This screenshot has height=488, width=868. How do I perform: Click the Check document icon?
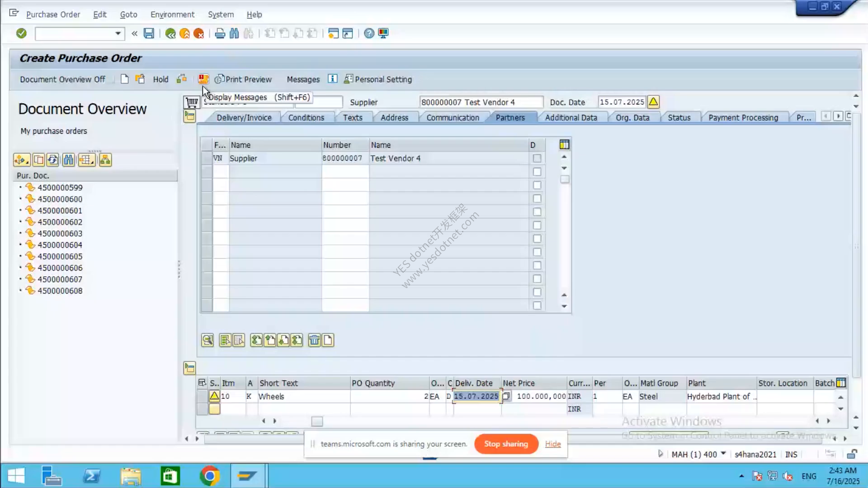[x=182, y=79]
